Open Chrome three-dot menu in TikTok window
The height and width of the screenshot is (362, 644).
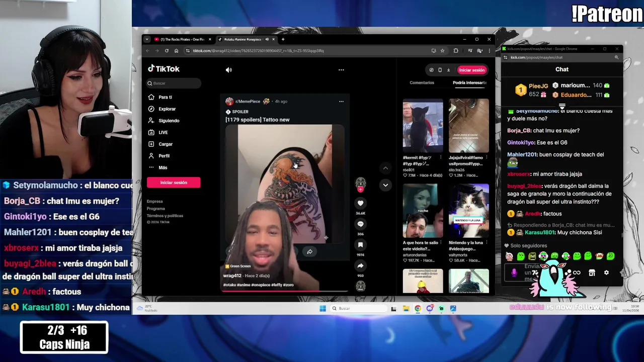point(489,51)
